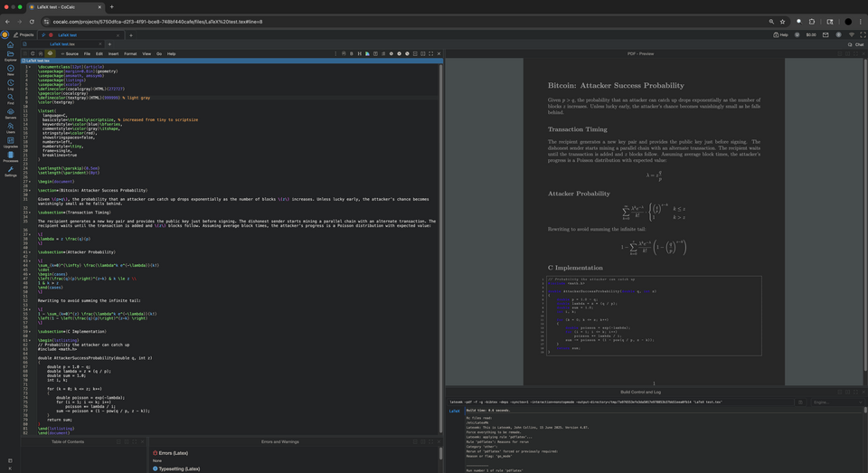Close the editor source frame
This screenshot has width=868, height=473.
[x=439, y=53]
